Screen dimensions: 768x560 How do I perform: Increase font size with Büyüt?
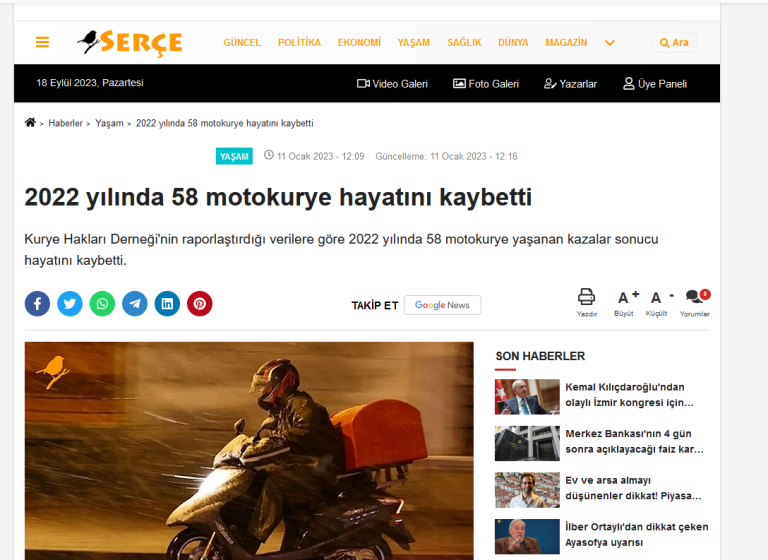[625, 302]
